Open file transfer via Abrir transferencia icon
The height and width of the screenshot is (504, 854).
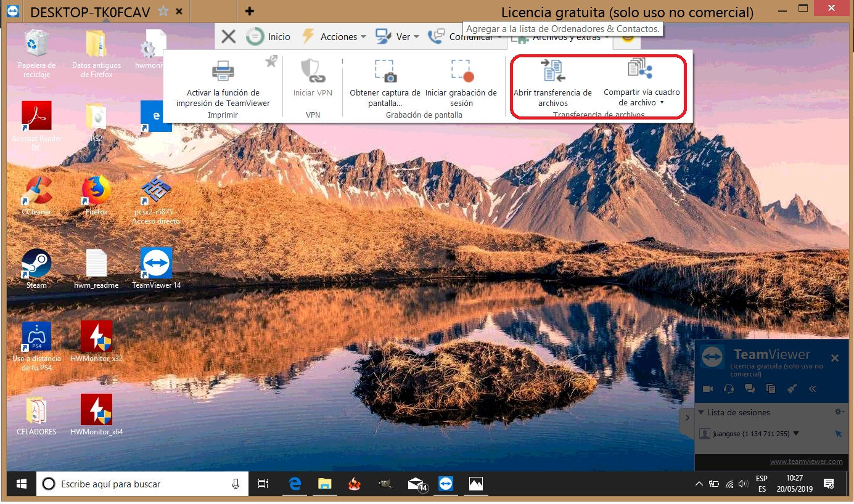(552, 71)
